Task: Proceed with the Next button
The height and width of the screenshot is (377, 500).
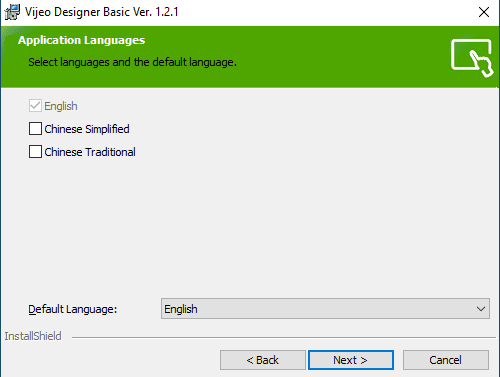Action: (x=351, y=360)
